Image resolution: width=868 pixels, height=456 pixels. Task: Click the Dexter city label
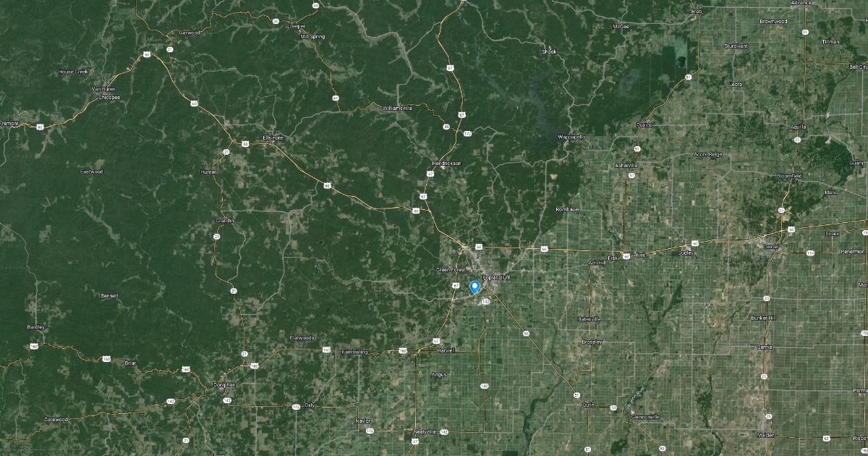(x=773, y=246)
